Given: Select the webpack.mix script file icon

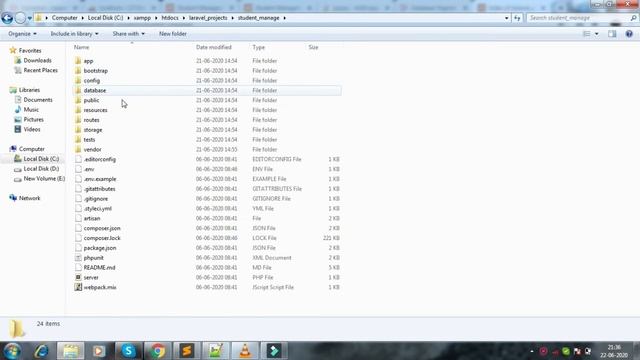Looking at the screenshot, I should (x=78, y=287).
